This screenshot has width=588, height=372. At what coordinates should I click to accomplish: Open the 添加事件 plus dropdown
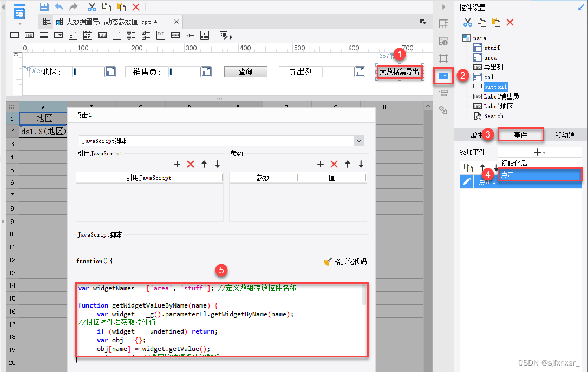(x=540, y=152)
